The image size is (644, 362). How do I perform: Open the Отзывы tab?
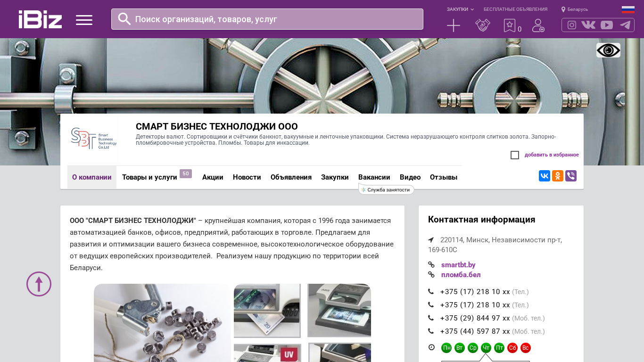[x=444, y=177]
